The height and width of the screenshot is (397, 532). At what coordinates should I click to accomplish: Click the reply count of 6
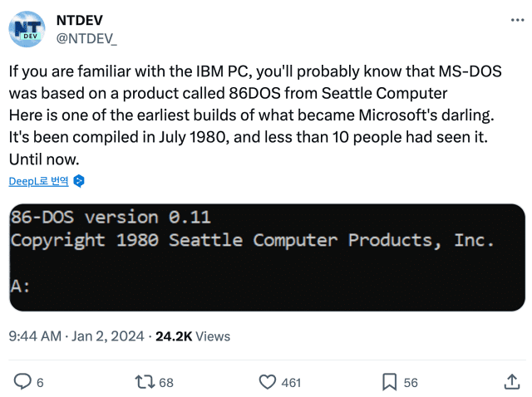[40, 382]
